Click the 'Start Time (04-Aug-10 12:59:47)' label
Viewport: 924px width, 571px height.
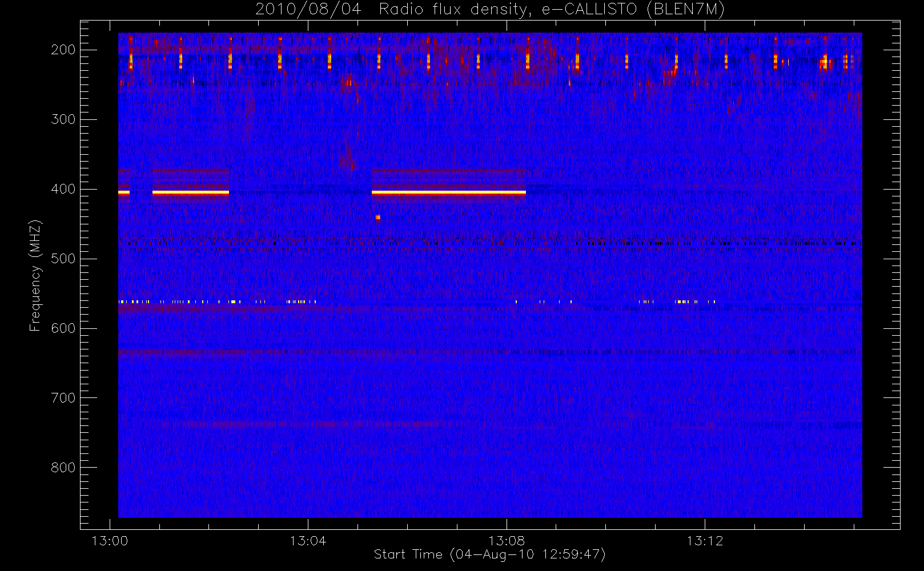click(489, 554)
